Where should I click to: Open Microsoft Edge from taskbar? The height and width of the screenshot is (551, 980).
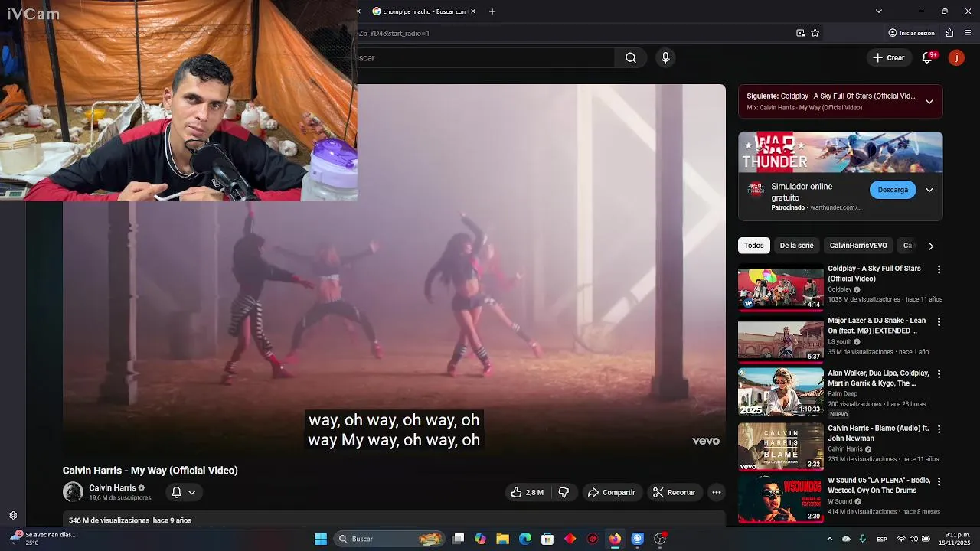click(525, 539)
